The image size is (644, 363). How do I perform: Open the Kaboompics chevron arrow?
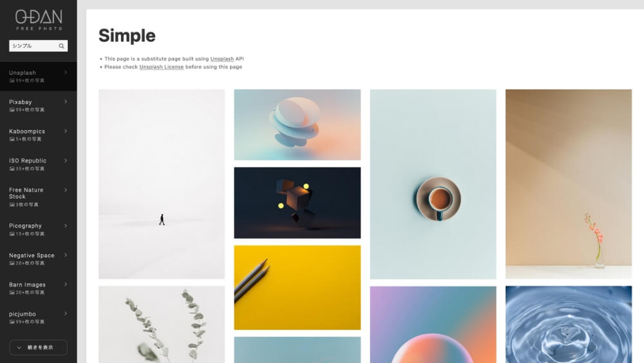tap(66, 131)
